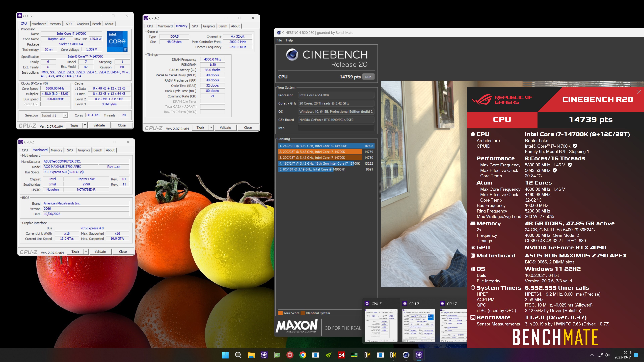Viewport: 644px width, 362px height.
Task: Expand Tools dropdown arrow in CPU-Z Memory window
Action: point(211,127)
